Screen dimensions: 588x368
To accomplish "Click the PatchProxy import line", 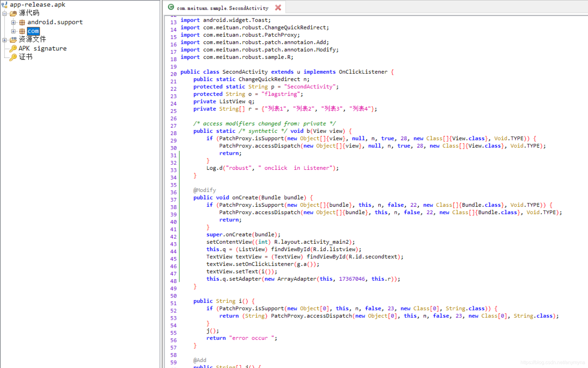I will [x=240, y=35].
